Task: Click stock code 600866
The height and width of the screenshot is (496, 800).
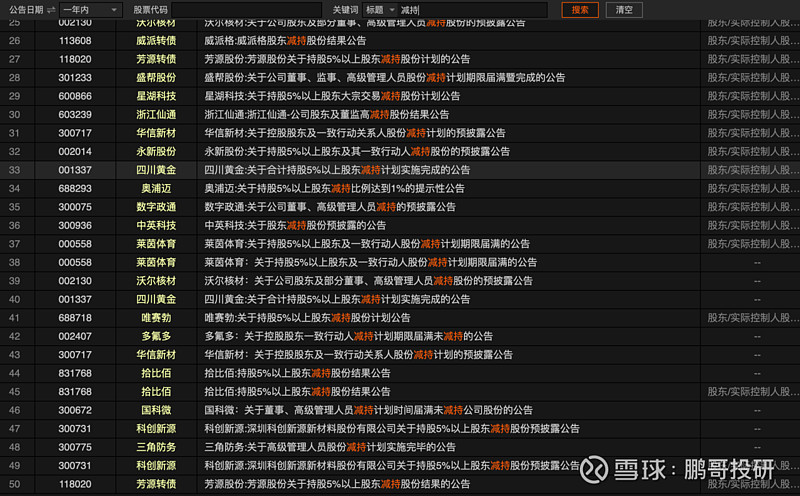Action: 75,96
